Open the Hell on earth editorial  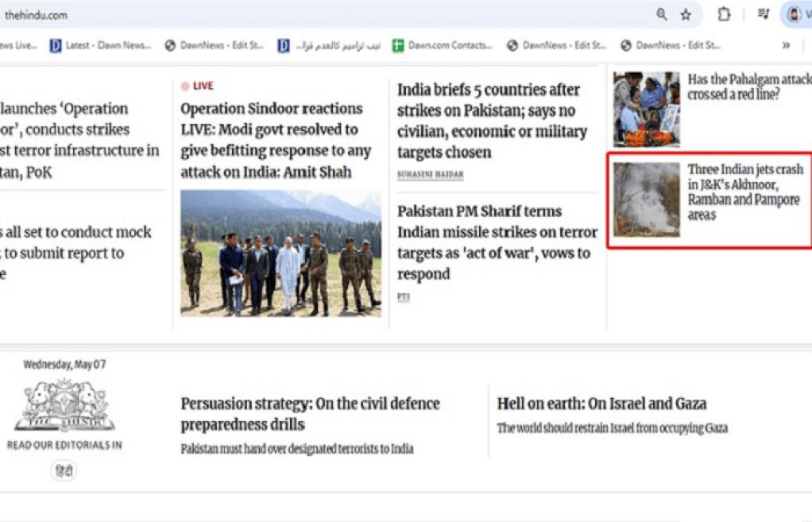pos(601,404)
